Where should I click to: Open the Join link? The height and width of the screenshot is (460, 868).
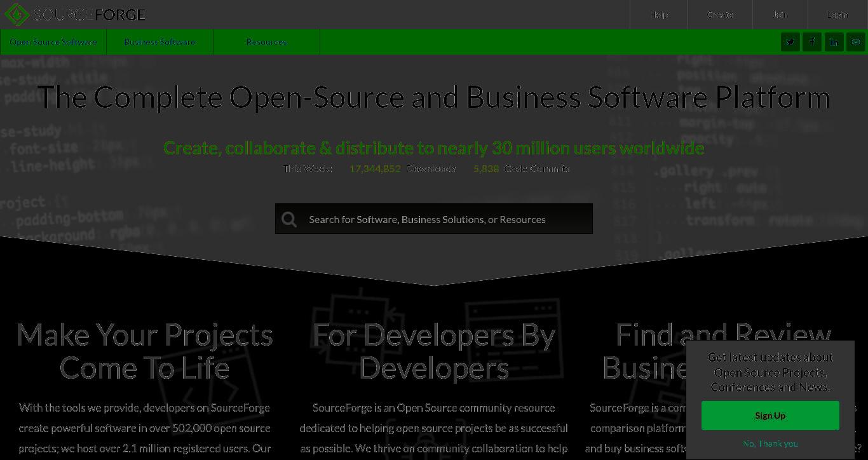[x=780, y=14]
